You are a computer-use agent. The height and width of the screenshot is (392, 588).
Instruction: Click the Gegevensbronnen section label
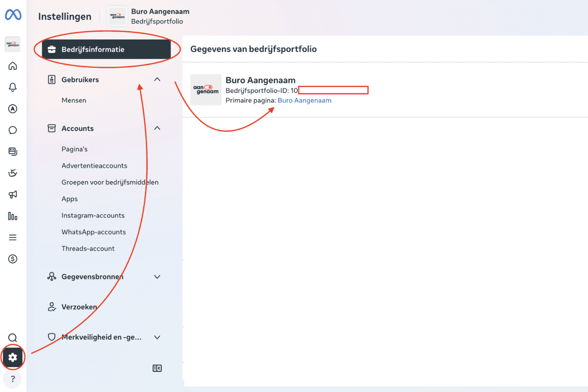click(x=93, y=277)
